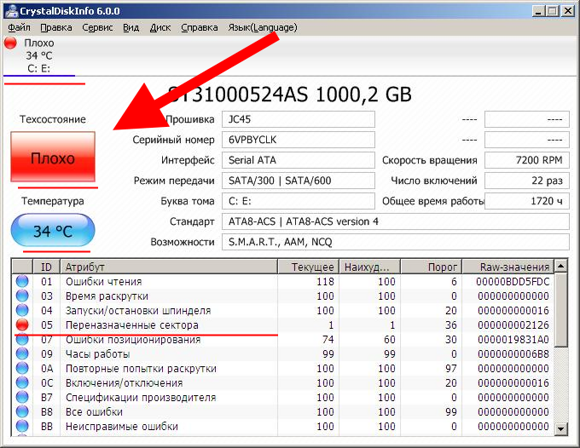Click the Raw-значения column header
The width and height of the screenshot is (580, 448).
click(508, 267)
